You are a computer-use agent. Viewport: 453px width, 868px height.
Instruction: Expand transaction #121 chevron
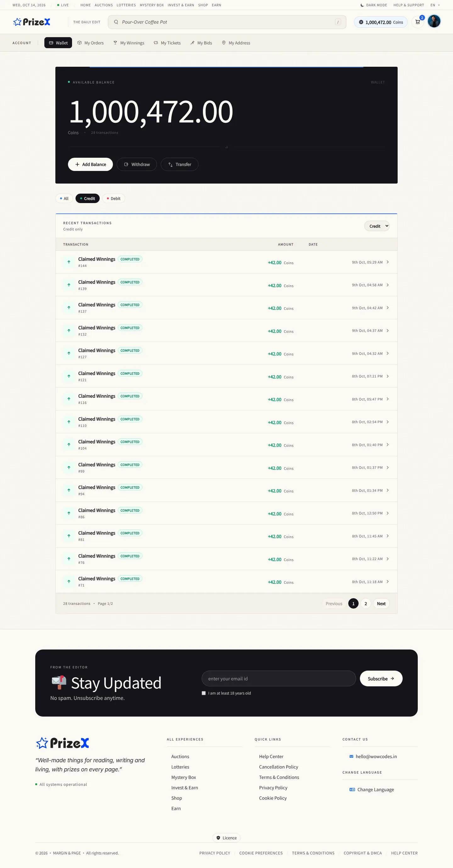(x=388, y=376)
